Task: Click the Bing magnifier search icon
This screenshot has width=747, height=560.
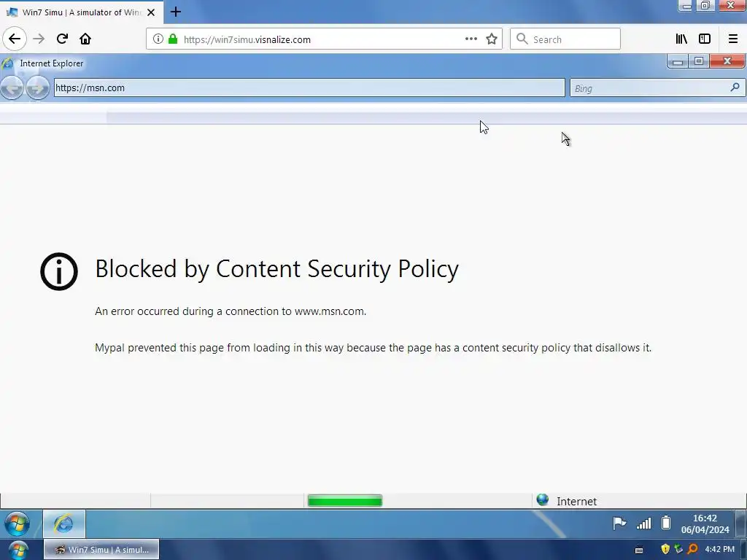Action: pos(735,87)
